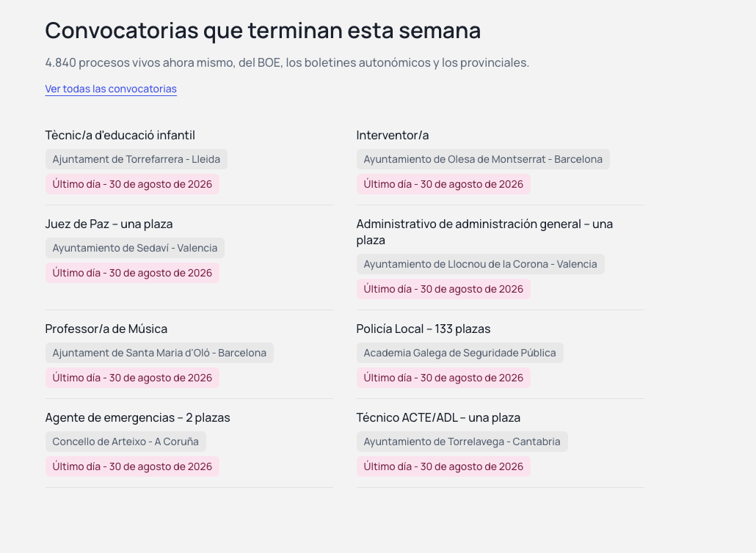The height and width of the screenshot is (553, 756).
Task: Click the 'Convocatorias que terminan esta semana' heading
Action: click(263, 30)
